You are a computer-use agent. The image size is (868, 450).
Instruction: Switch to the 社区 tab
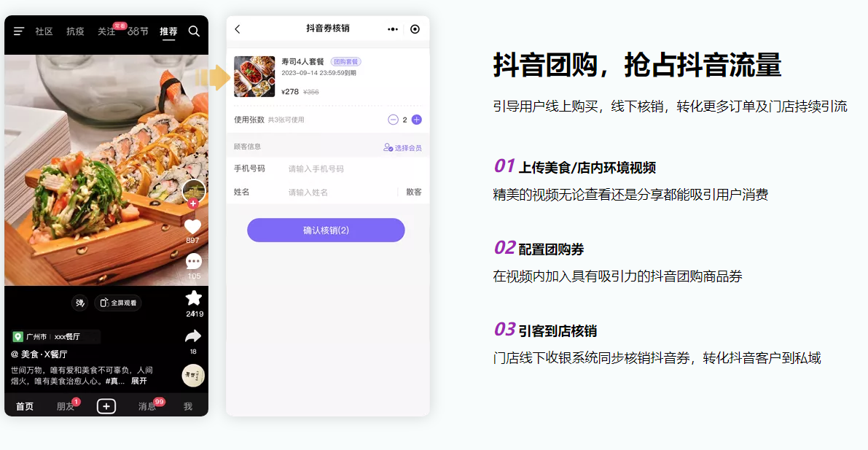(x=44, y=31)
